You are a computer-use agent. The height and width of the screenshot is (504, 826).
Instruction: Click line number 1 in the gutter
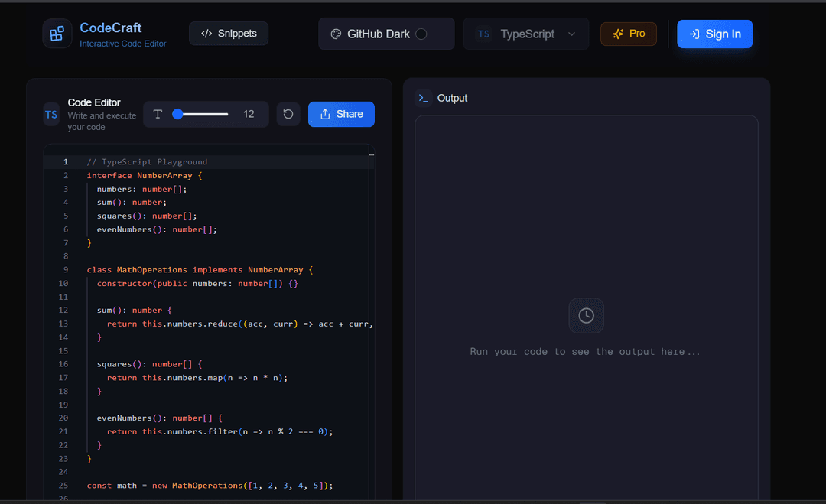tap(66, 162)
